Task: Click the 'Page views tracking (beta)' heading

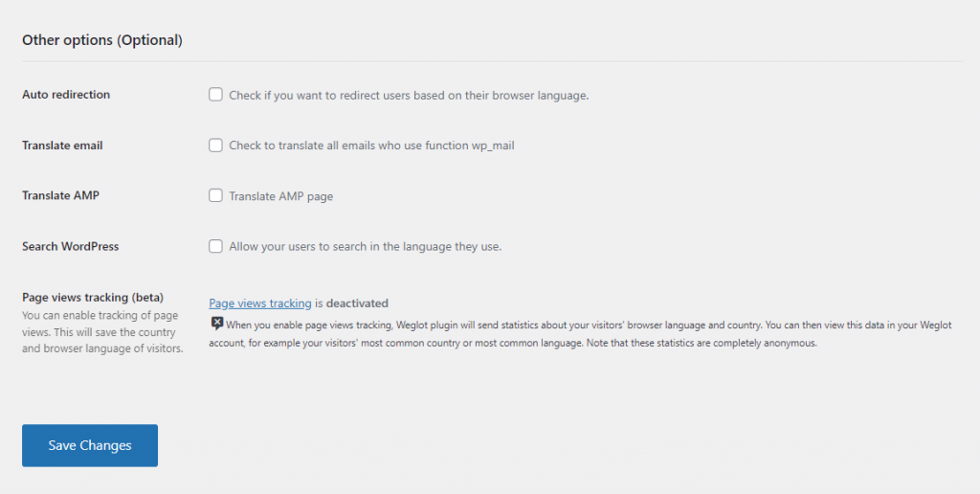Action: pyautogui.click(x=93, y=298)
